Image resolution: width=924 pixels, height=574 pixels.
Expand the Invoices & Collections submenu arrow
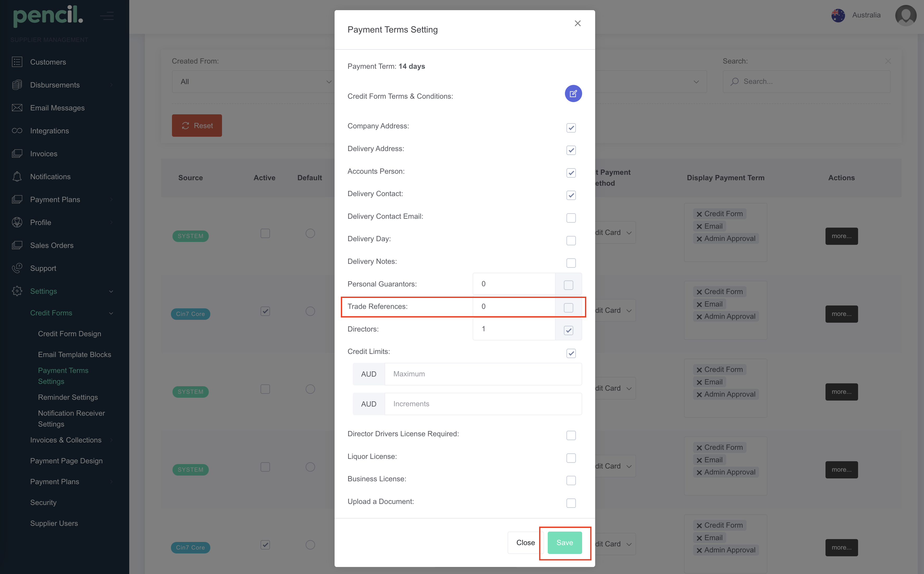(111, 440)
